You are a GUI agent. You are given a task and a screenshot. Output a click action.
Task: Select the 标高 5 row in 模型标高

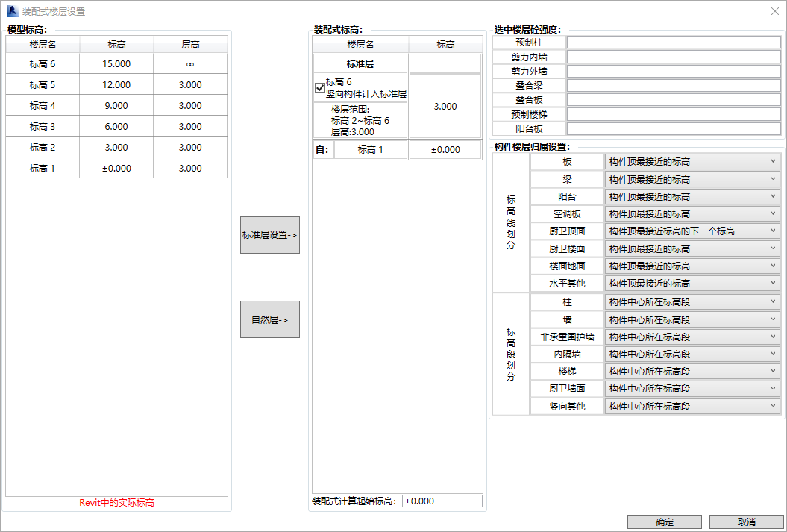pyautogui.click(x=116, y=85)
